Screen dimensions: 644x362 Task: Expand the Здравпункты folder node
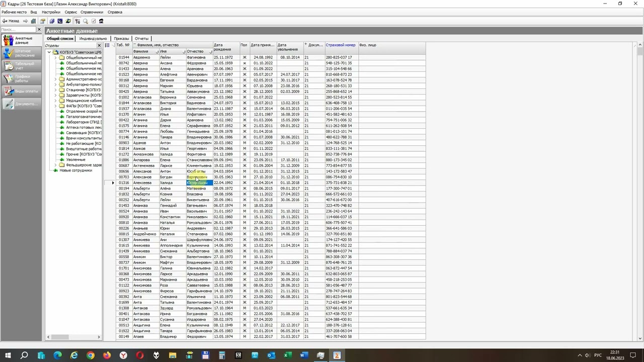56,96
